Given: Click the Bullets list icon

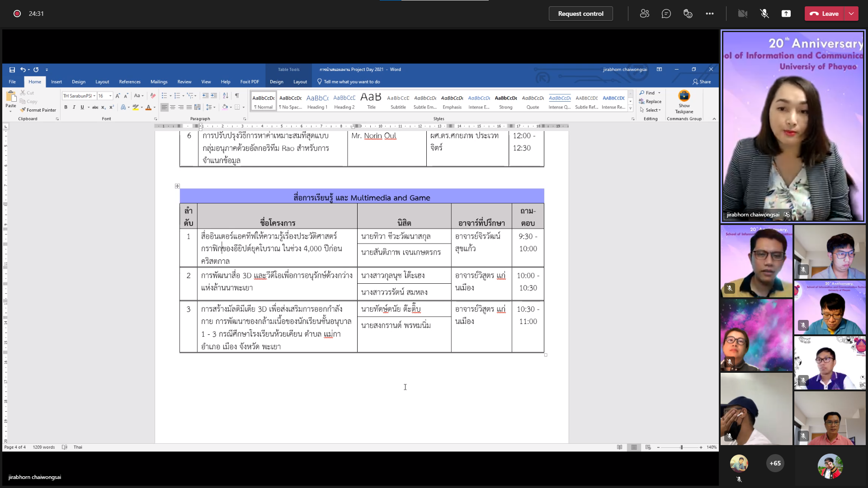Looking at the screenshot, I should pyautogui.click(x=165, y=96).
